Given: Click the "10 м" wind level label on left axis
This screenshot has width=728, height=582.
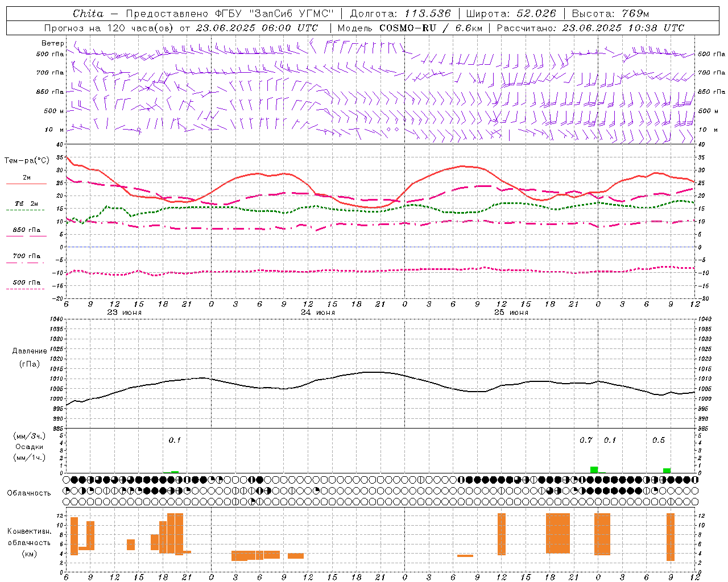Looking at the screenshot, I should pos(55,130).
